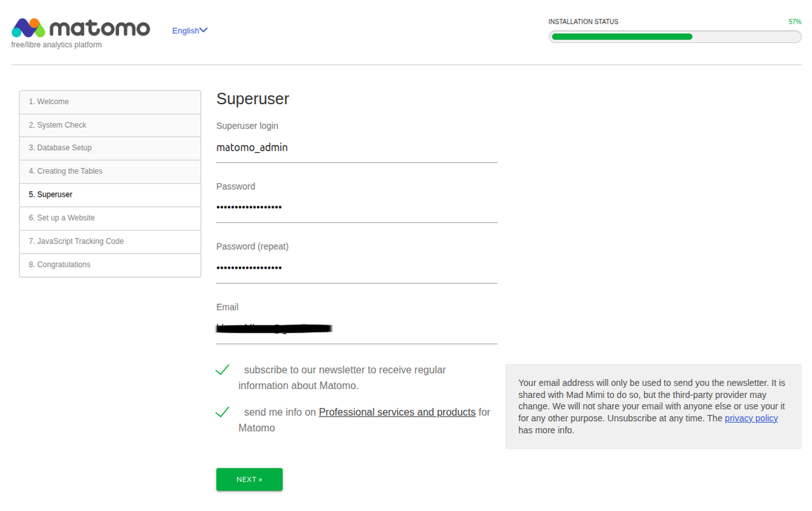
Task: Click the Congratulations step
Action: pos(110,265)
